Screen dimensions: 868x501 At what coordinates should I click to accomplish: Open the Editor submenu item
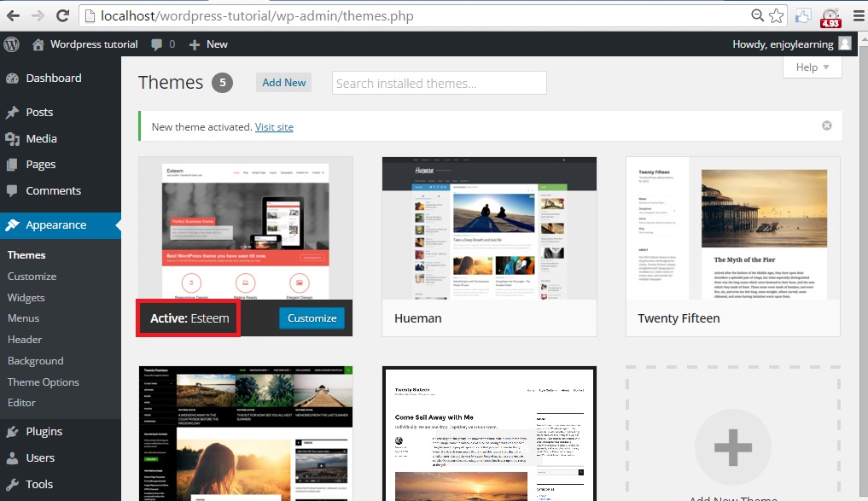21,403
